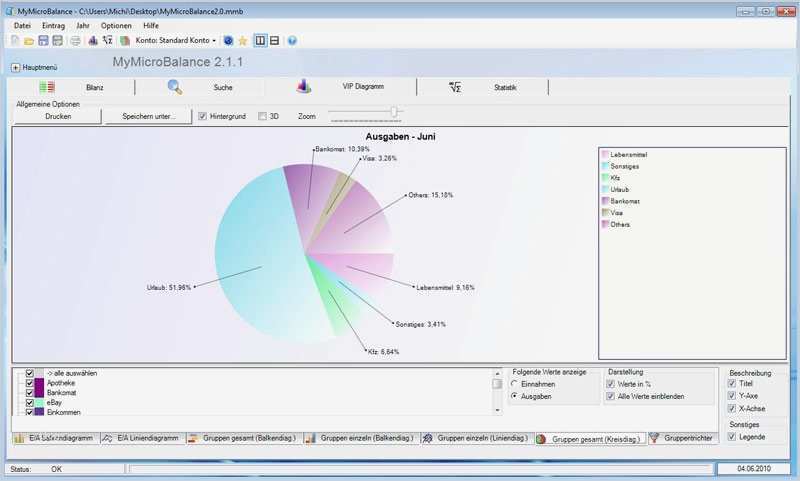Click the Drucken button
The height and width of the screenshot is (481, 800).
click(58, 116)
